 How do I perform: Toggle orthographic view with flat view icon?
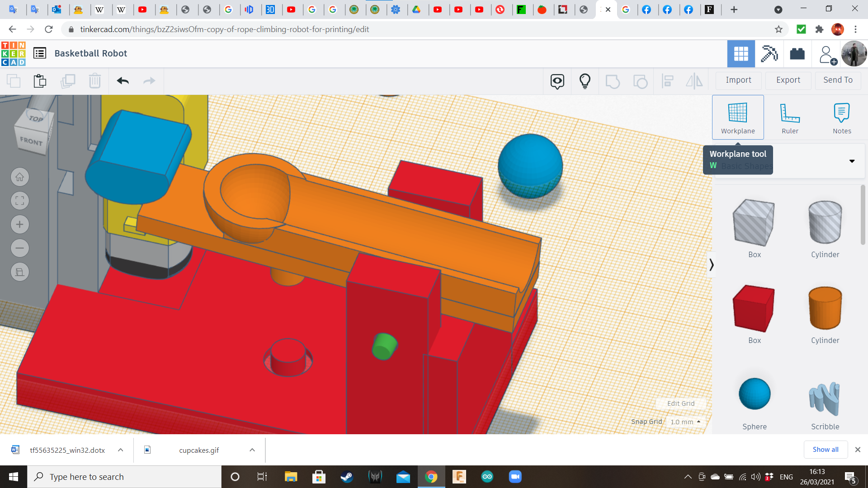[x=19, y=272]
